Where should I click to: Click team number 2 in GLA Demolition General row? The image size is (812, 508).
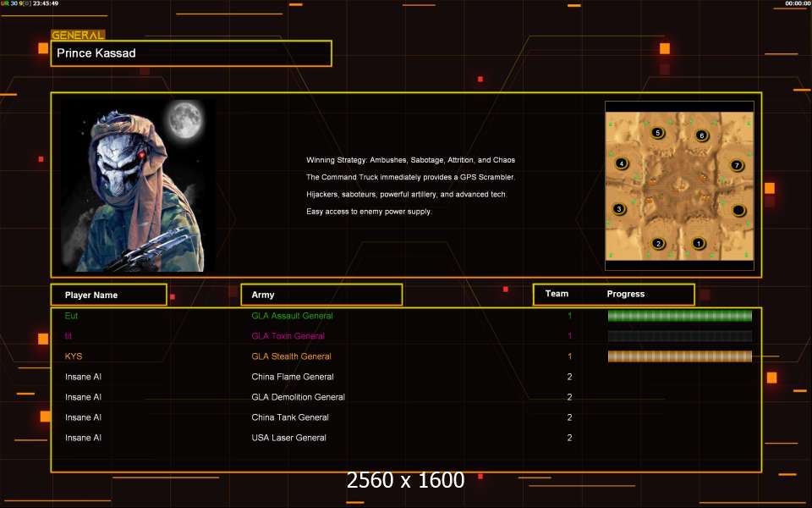pyautogui.click(x=569, y=397)
